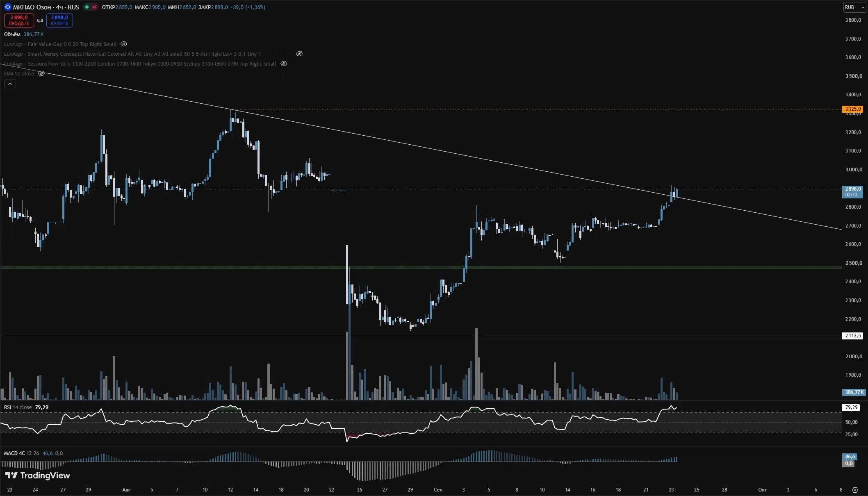The width and height of the screenshot is (868, 496).
Task: Click the Авг month label on time axis
Action: pyautogui.click(x=126, y=490)
